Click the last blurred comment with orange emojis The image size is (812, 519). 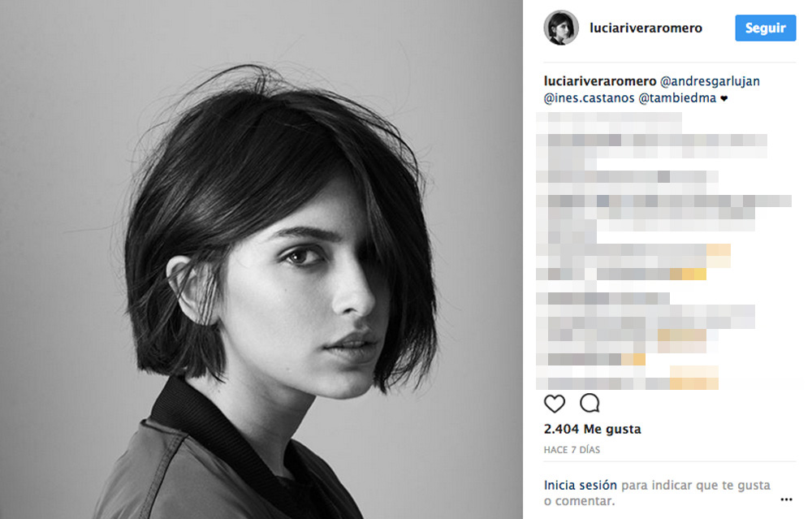coord(627,378)
